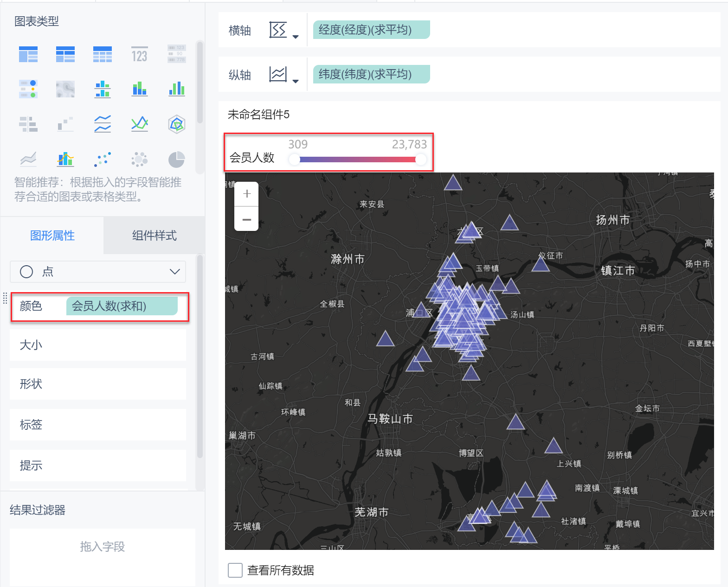
Task: Select the bubble chart type
Action: click(x=139, y=159)
